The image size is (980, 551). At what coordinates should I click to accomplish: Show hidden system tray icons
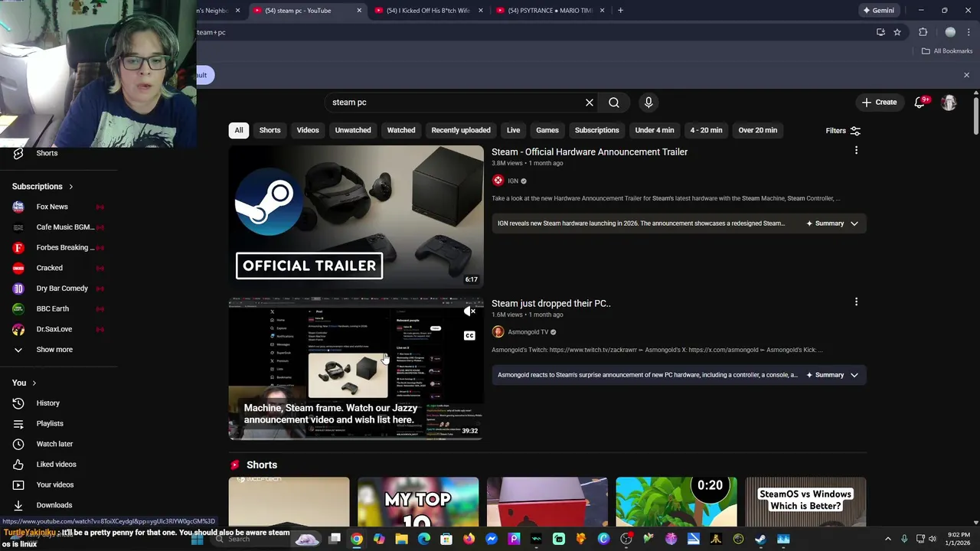click(888, 539)
